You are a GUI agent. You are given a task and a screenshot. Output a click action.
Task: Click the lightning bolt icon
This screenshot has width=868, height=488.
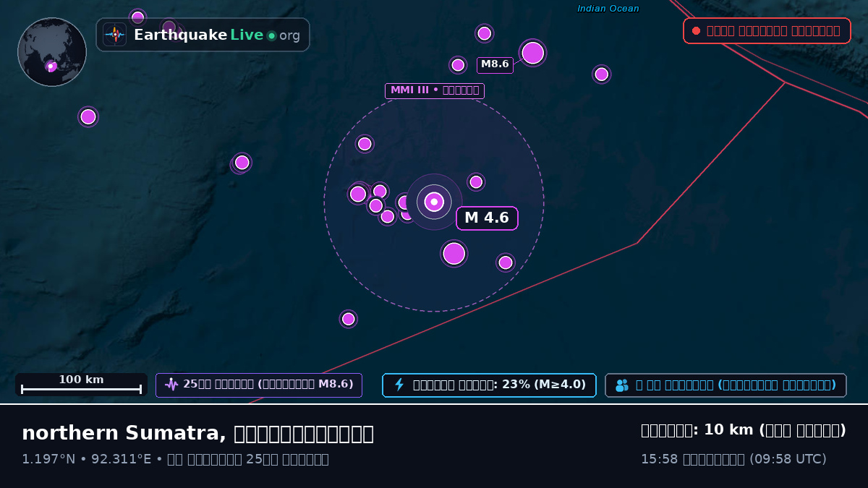[399, 385]
